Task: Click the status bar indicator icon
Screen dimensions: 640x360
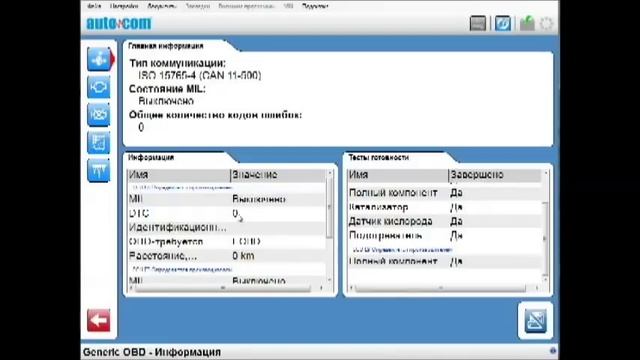Action: click(553, 351)
